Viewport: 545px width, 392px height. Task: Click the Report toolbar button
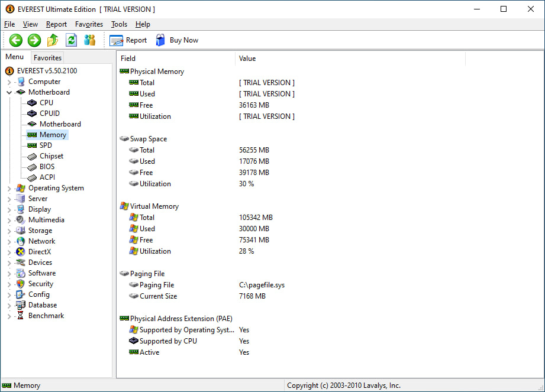(x=128, y=40)
